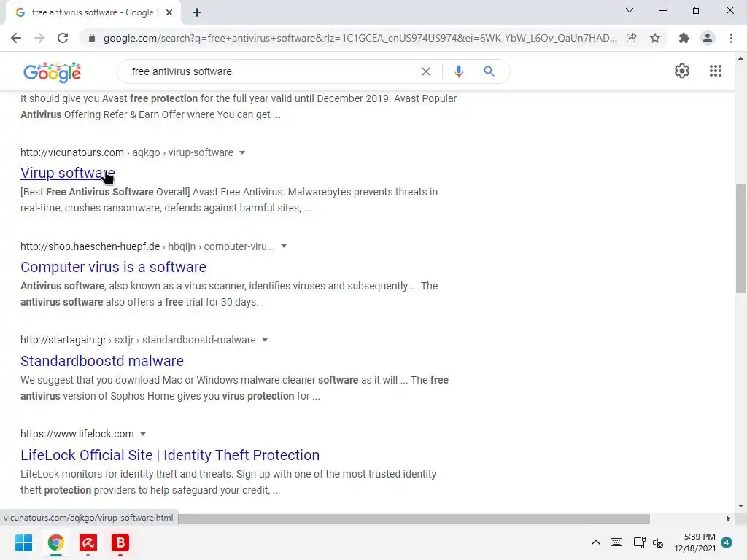Screen dimensions: 747x560
Task: Open Standardboostd malware result
Action: (102, 361)
